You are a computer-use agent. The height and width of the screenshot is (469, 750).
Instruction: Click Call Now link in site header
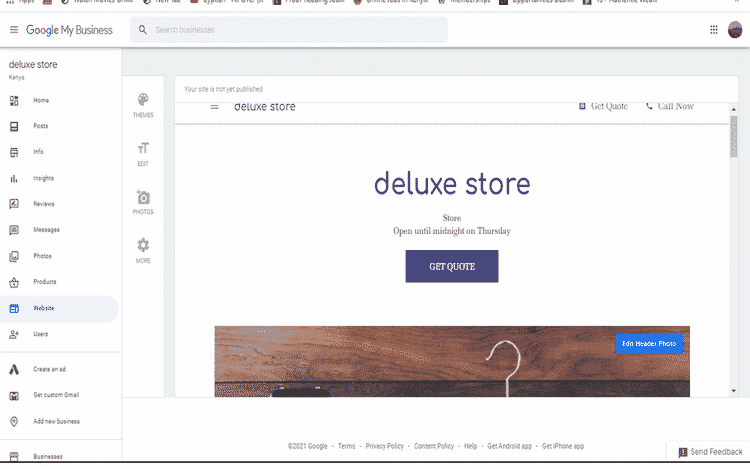(670, 106)
